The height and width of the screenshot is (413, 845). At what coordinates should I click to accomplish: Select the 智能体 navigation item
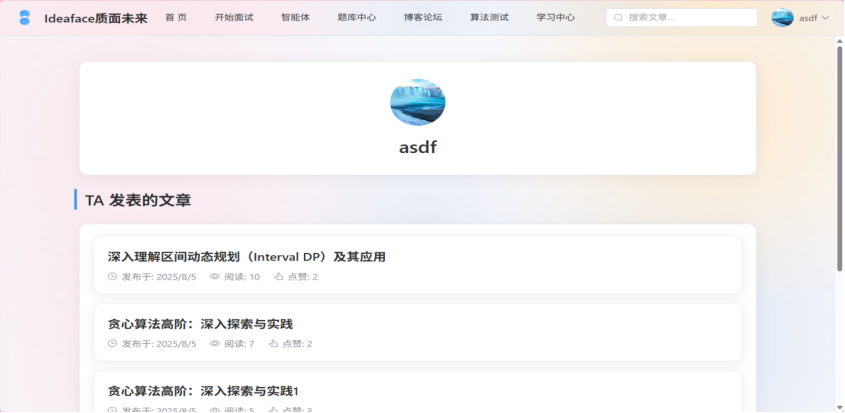coord(295,17)
